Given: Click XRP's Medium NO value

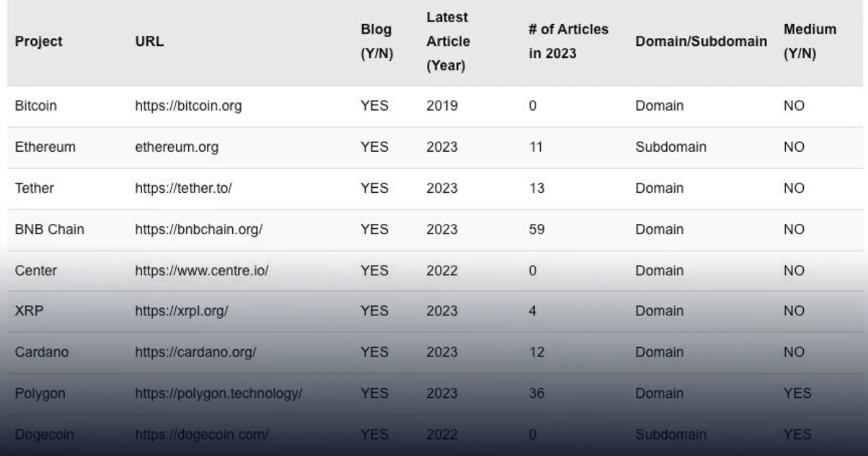Looking at the screenshot, I should pyautogui.click(x=794, y=311).
